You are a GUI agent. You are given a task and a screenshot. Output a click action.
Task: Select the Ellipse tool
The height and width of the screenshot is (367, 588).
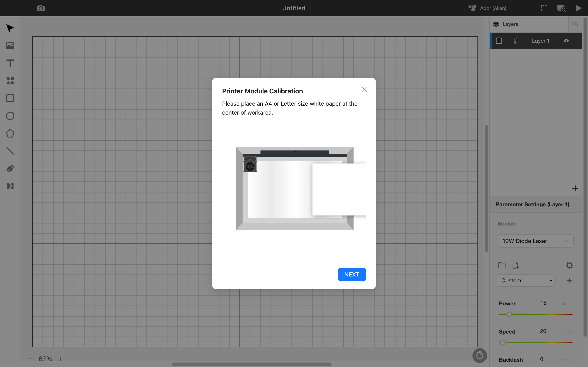[x=10, y=116]
